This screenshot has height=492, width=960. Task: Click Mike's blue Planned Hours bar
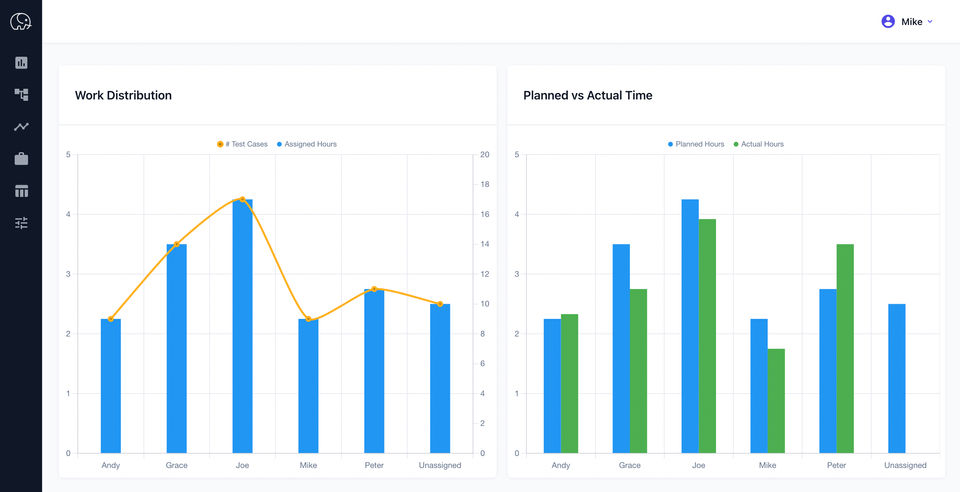(x=759, y=386)
